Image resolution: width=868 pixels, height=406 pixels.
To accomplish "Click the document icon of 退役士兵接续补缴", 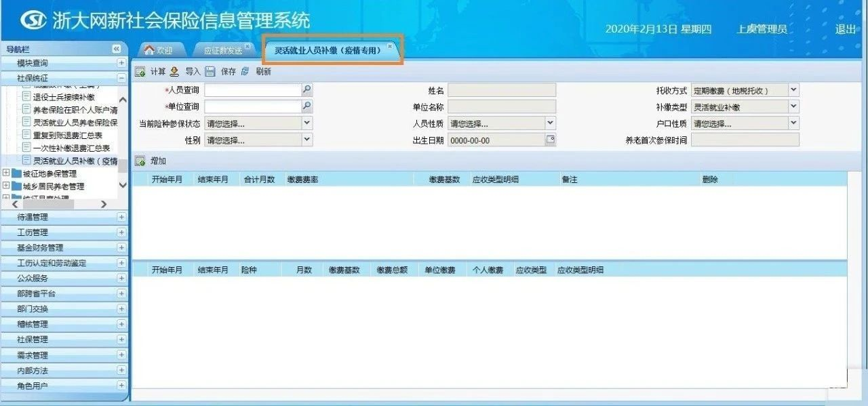I will click(26, 97).
